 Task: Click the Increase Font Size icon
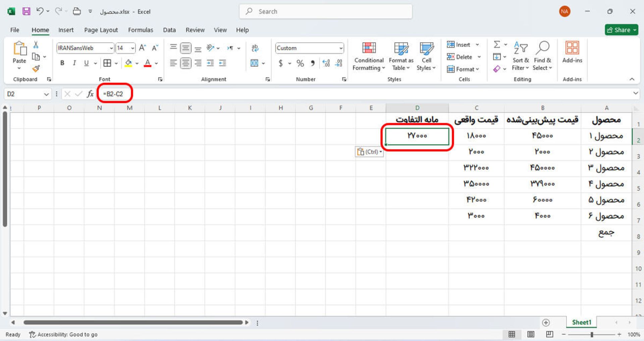tap(142, 48)
